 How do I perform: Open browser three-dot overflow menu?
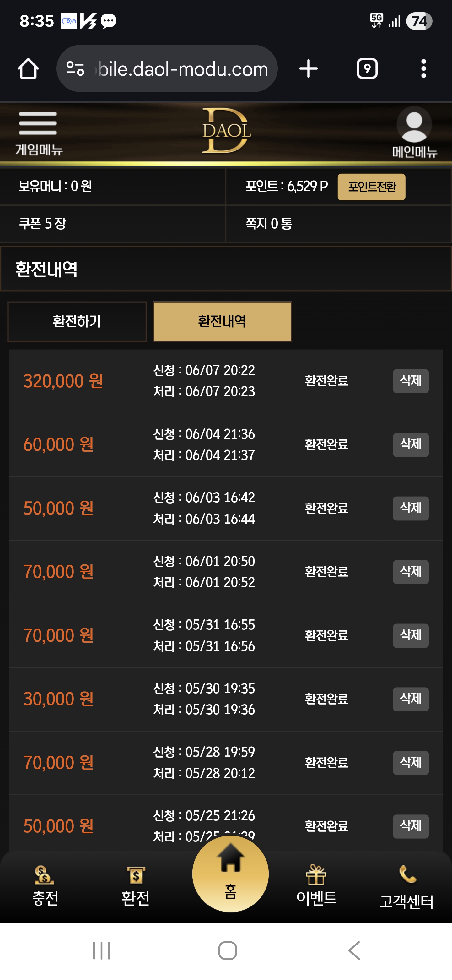tap(423, 68)
